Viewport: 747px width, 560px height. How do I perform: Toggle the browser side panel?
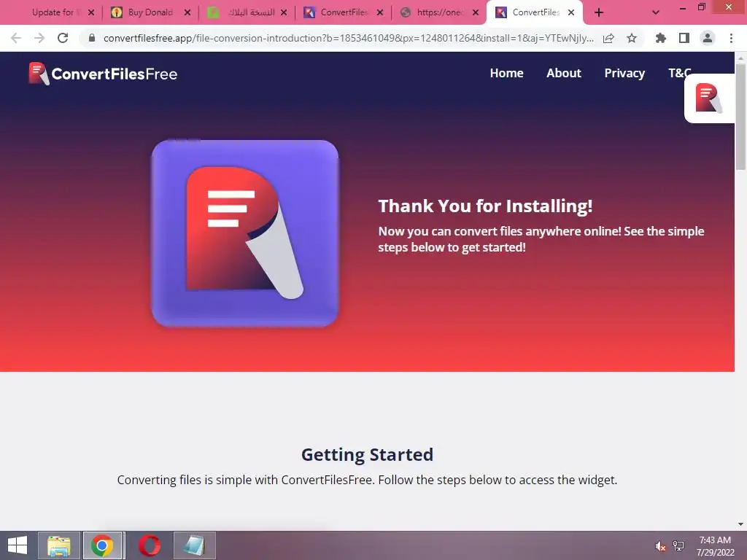[684, 38]
